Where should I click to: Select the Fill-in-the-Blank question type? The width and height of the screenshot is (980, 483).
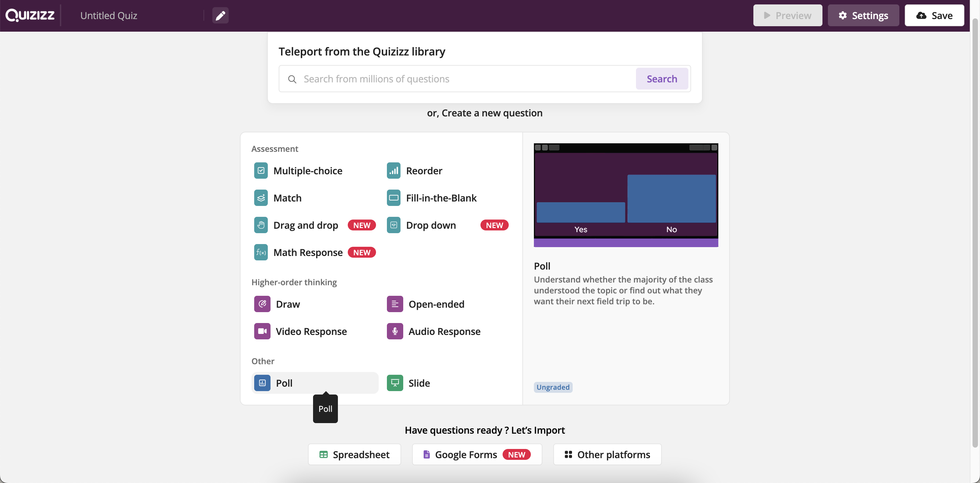[441, 197]
